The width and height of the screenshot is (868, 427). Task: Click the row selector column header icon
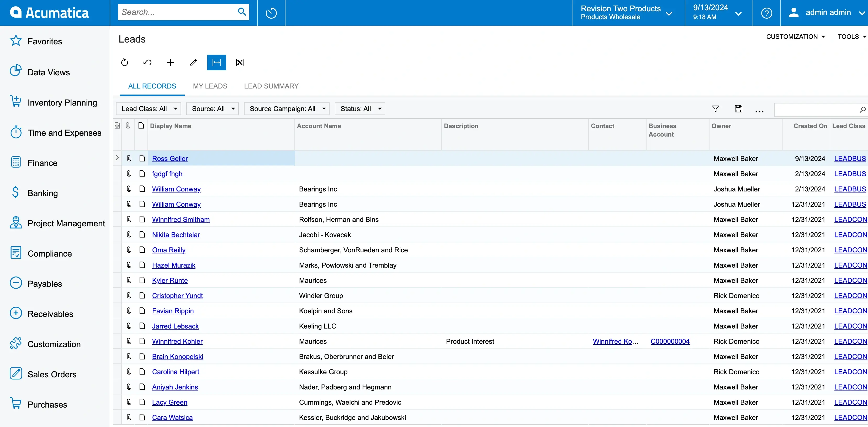117,126
